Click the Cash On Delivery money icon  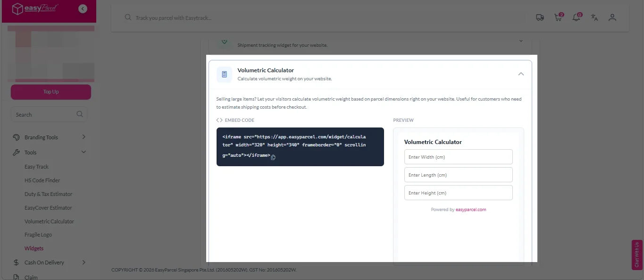click(x=16, y=263)
